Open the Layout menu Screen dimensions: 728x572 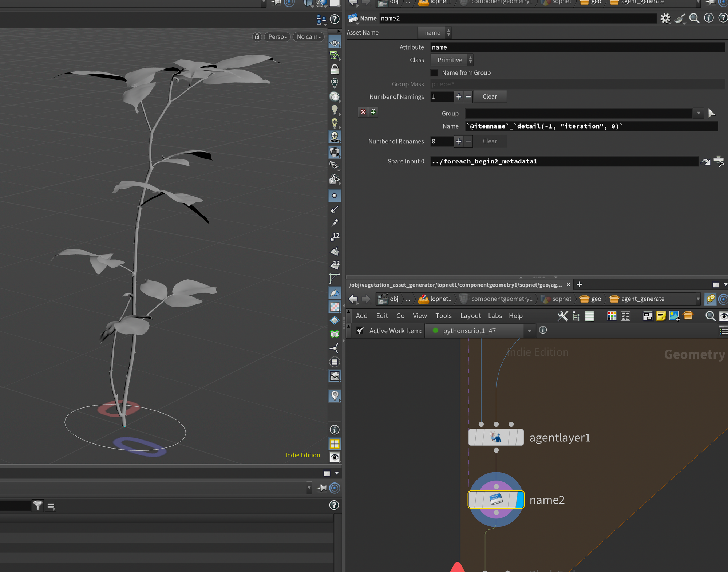click(470, 316)
